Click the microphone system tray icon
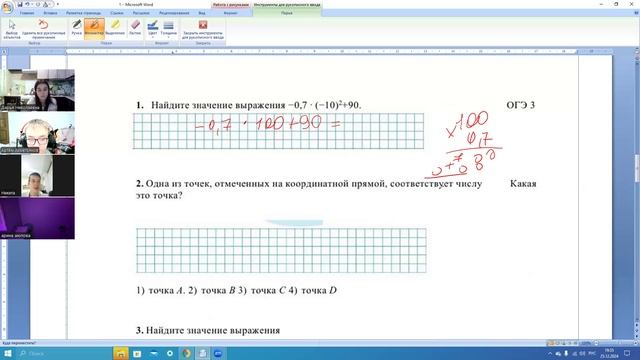The image size is (640, 360). [x=566, y=353]
